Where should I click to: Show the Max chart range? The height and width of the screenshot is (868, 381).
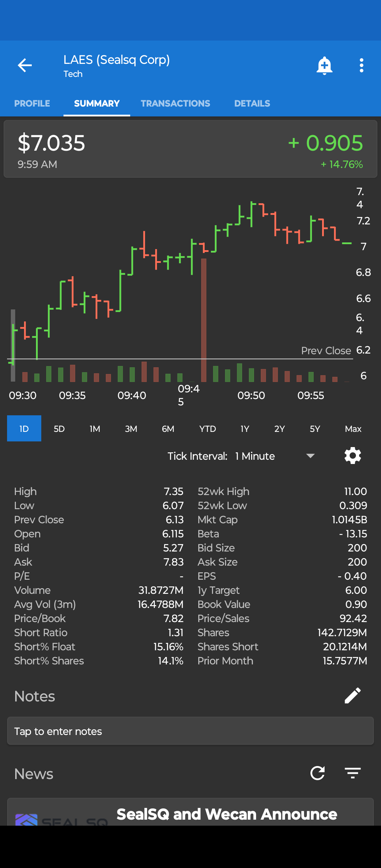pos(353,429)
